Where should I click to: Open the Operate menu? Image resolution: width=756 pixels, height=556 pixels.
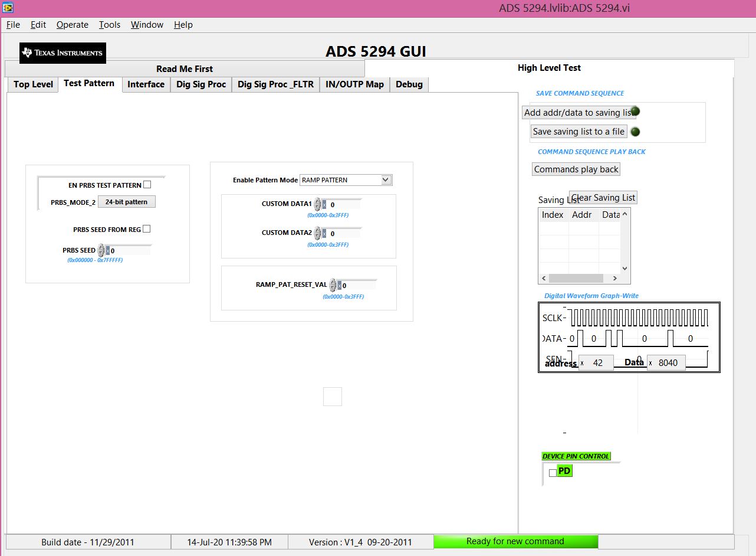pyautogui.click(x=73, y=25)
